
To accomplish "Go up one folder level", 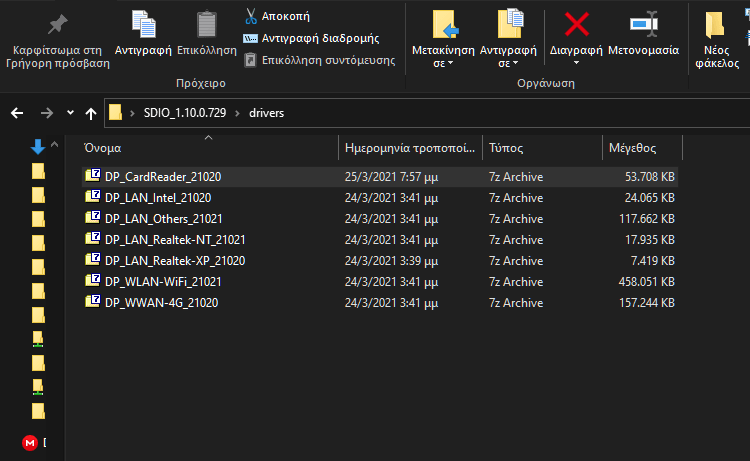I will pyautogui.click(x=91, y=113).
